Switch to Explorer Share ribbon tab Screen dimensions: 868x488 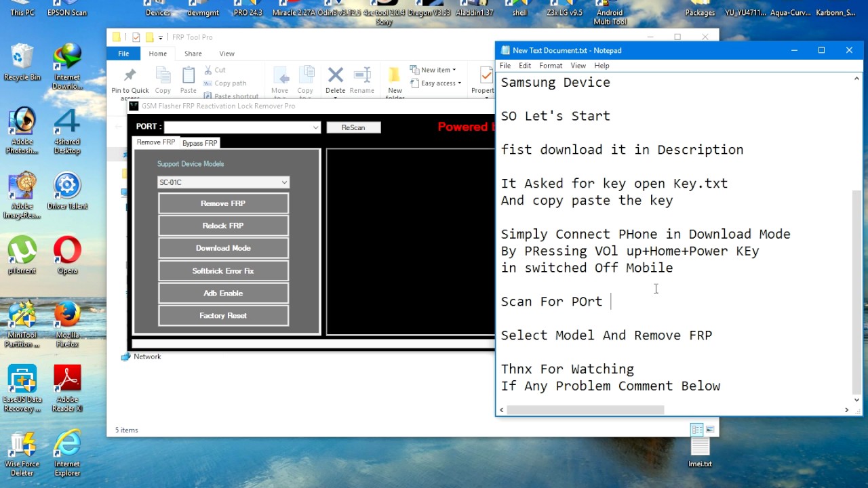[193, 54]
